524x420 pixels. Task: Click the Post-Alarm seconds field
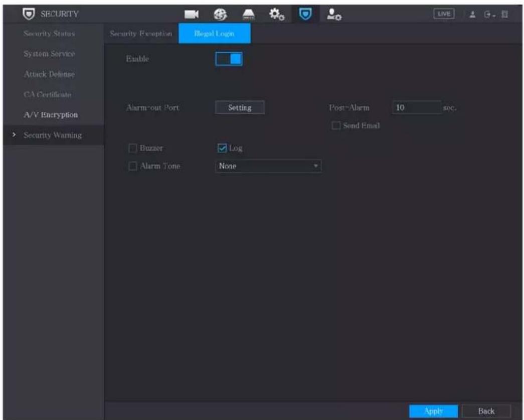point(416,107)
